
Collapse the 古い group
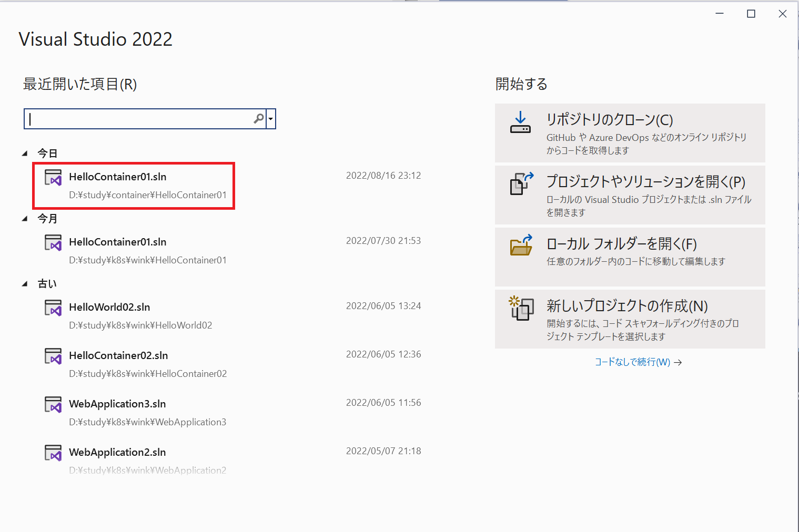pos(25,284)
